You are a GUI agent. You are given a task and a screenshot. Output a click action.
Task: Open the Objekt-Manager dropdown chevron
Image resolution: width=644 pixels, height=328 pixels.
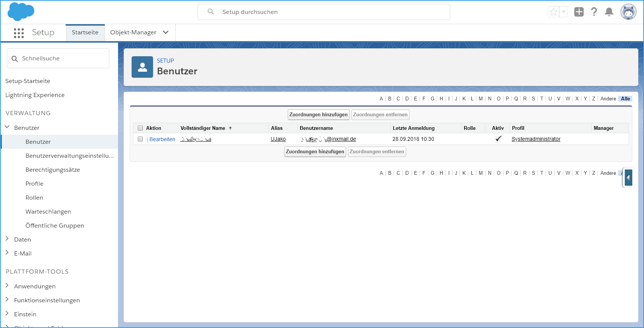coord(166,32)
